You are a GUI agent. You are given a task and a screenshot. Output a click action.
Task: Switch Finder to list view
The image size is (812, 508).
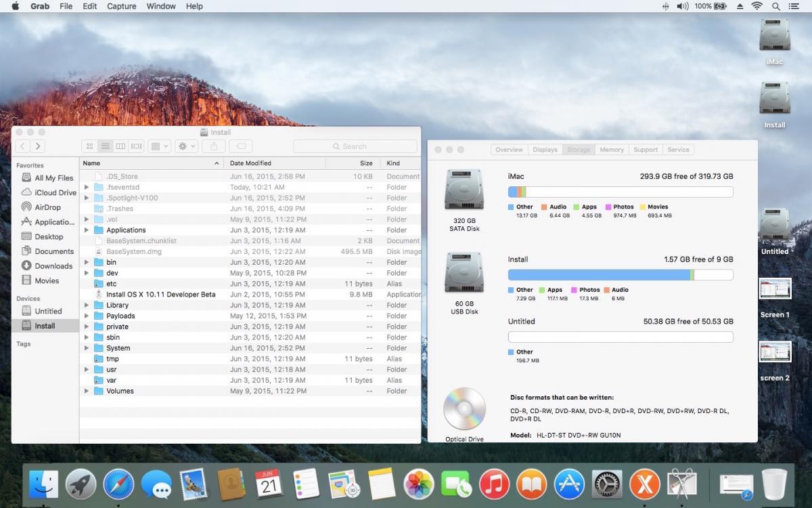105,146
